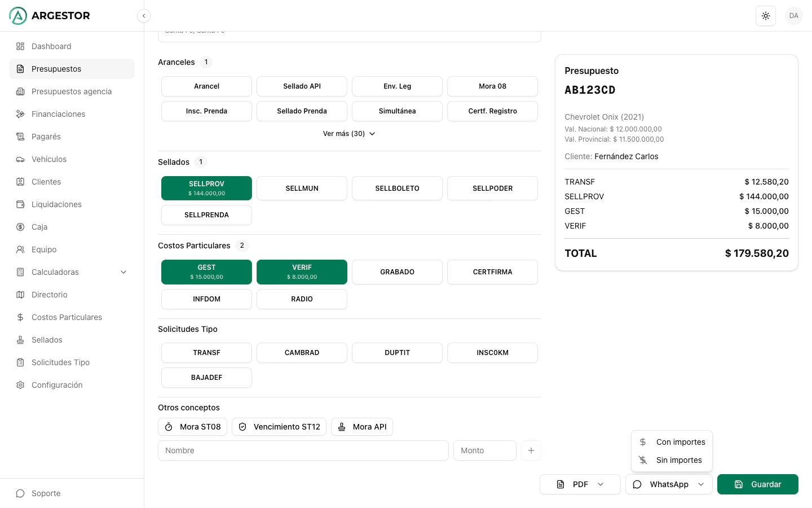Select the SELLMUN sellado
The height and width of the screenshot is (508, 812).
[x=302, y=188]
